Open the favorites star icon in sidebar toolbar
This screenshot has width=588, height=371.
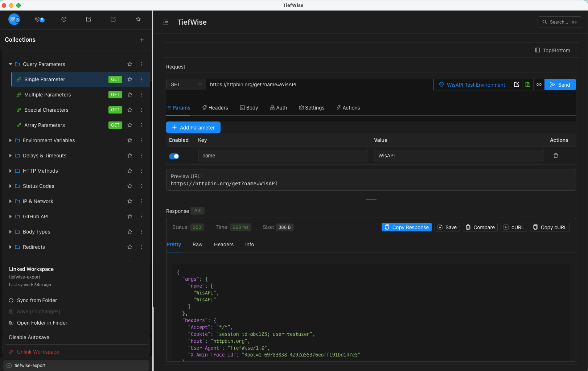[x=138, y=19]
